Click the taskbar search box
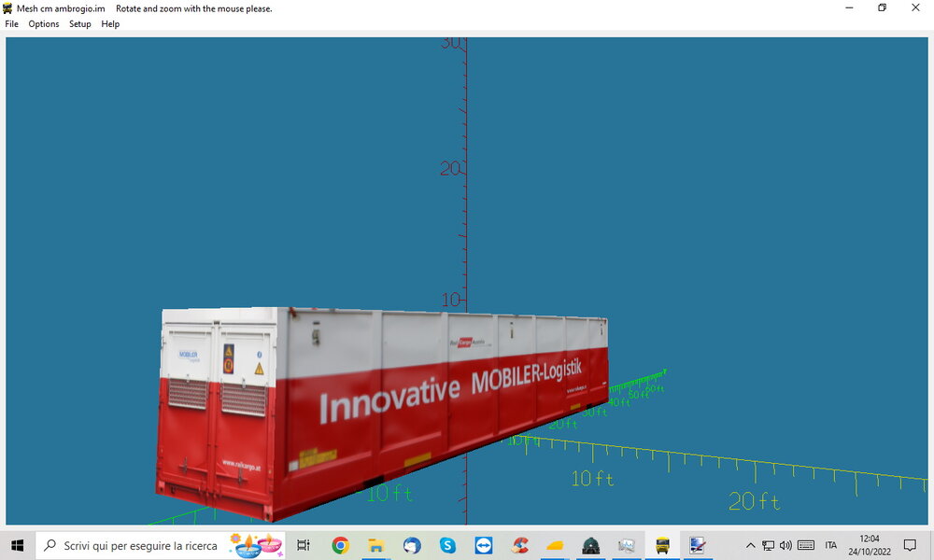The width and height of the screenshot is (934, 560). click(x=161, y=545)
